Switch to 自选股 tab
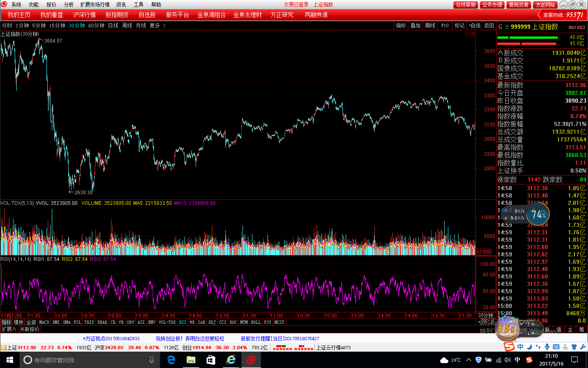The width and height of the screenshot is (588, 368). 147,15
